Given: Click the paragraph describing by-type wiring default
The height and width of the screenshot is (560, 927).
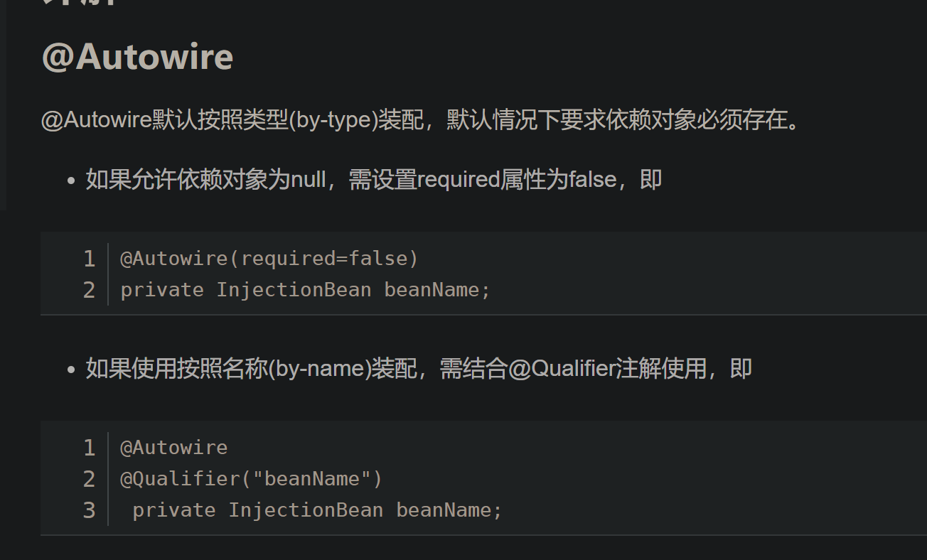Looking at the screenshot, I should [x=422, y=120].
